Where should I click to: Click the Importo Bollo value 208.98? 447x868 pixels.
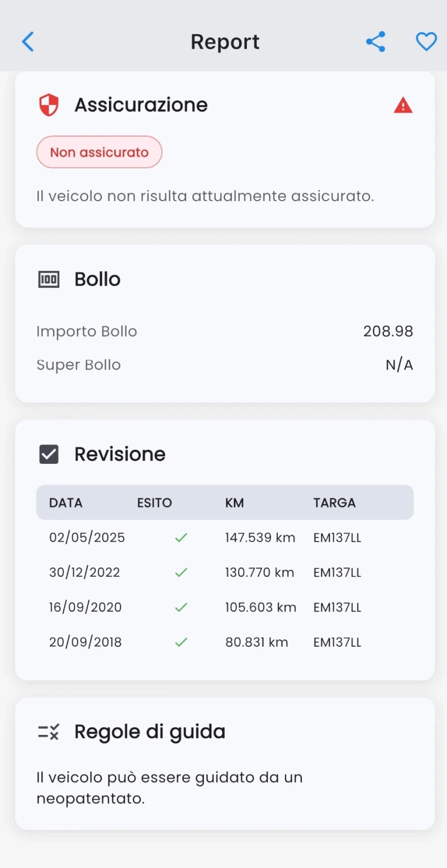pyautogui.click(x=388, y=331)
